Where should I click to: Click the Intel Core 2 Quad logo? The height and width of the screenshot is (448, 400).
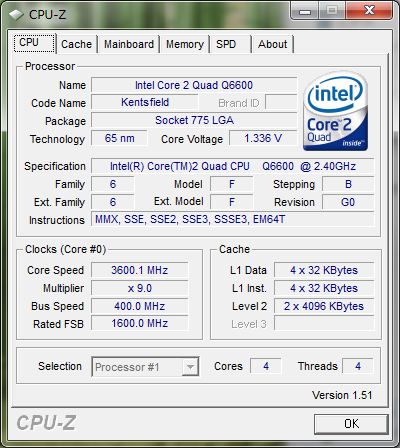tap(336, 111)
